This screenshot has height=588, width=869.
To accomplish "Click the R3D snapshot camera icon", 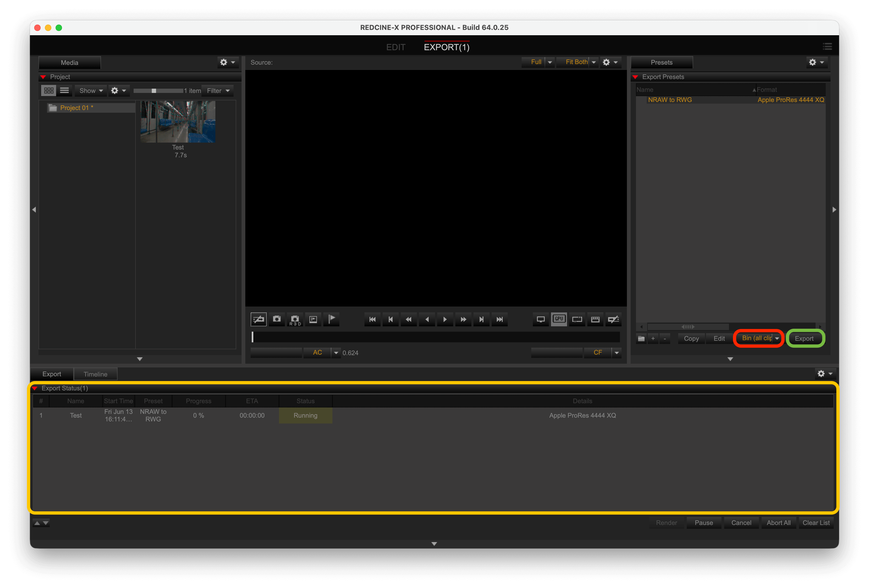I will coord(295,319).
